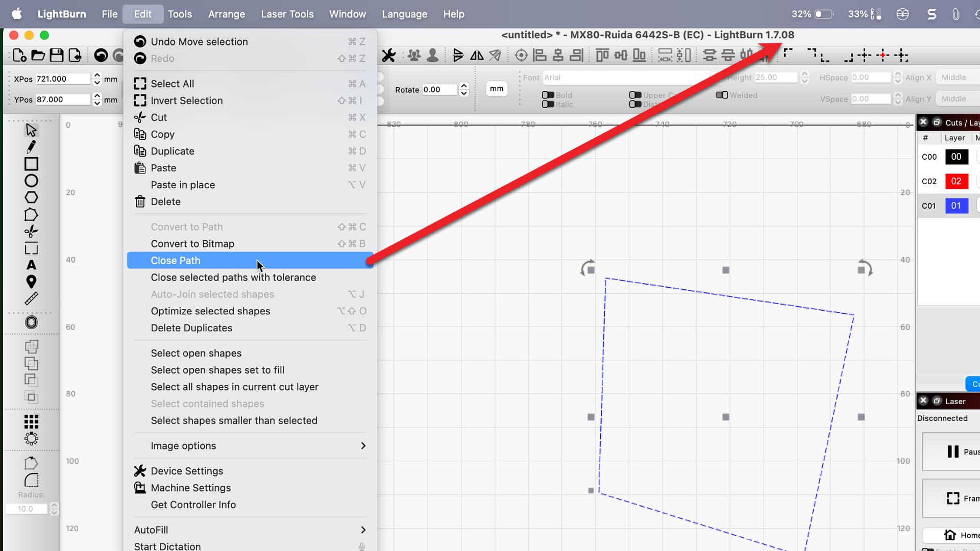Disable the Welded text option

click(723, 95)
